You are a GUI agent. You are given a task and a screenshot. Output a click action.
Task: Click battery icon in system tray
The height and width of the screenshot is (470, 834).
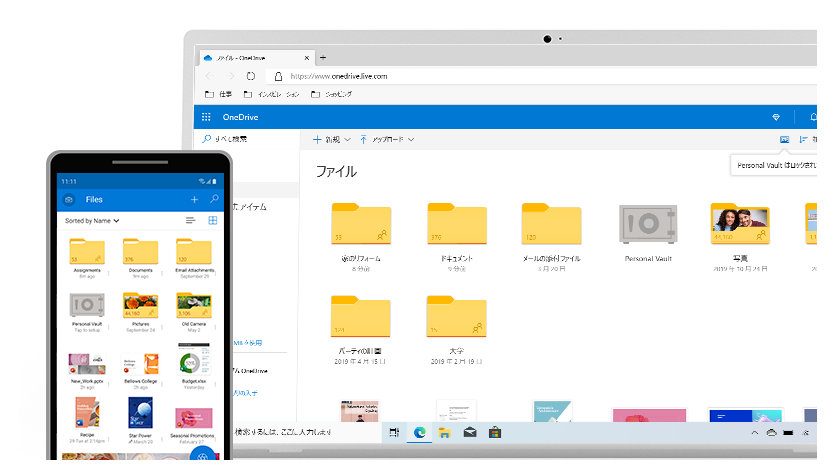pyautogui.click(x=788, y=433)
